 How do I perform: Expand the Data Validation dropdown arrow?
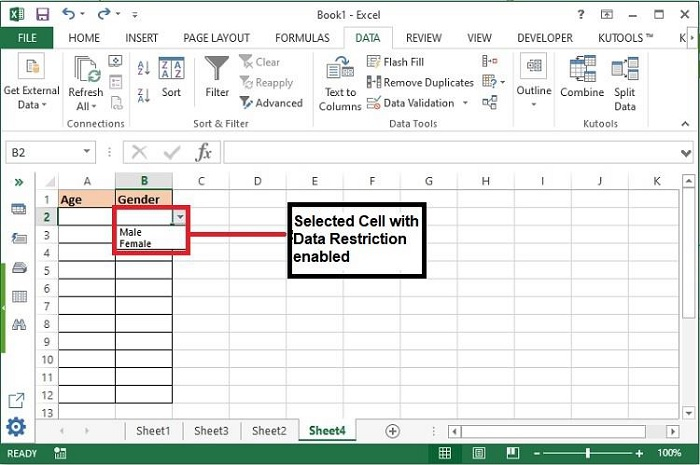[x=465, y=103]
